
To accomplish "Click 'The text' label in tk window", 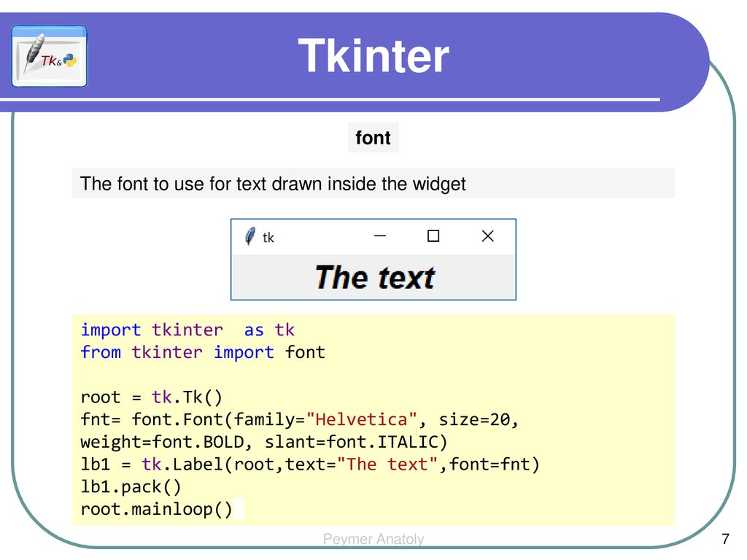I will [374, 277].
